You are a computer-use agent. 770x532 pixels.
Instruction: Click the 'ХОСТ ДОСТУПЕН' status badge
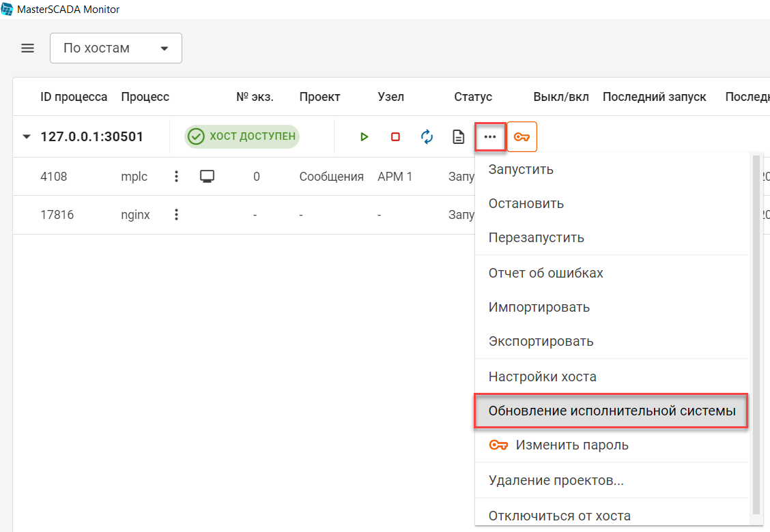(x=242, y=136)
